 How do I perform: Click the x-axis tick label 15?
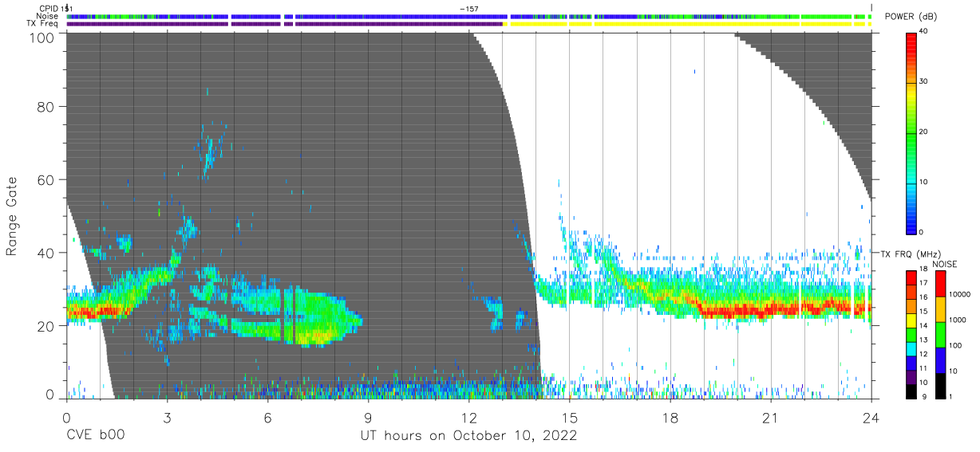569,418
